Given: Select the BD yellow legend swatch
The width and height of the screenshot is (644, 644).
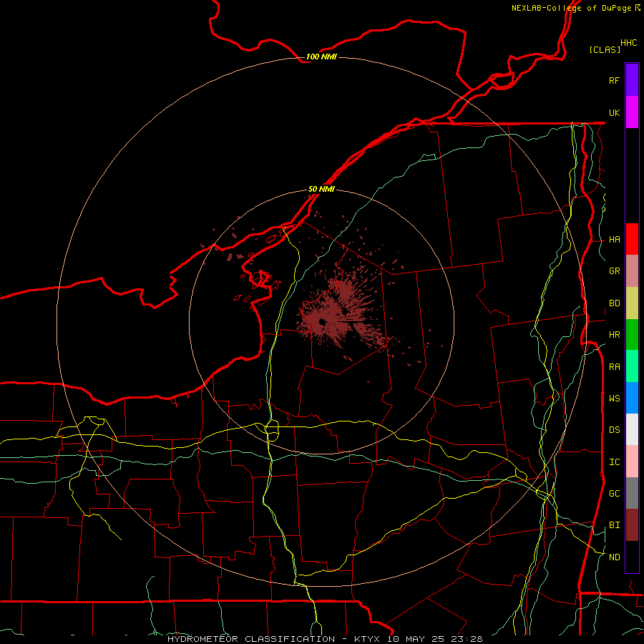Looking at the screenshot, I should 632,303.
